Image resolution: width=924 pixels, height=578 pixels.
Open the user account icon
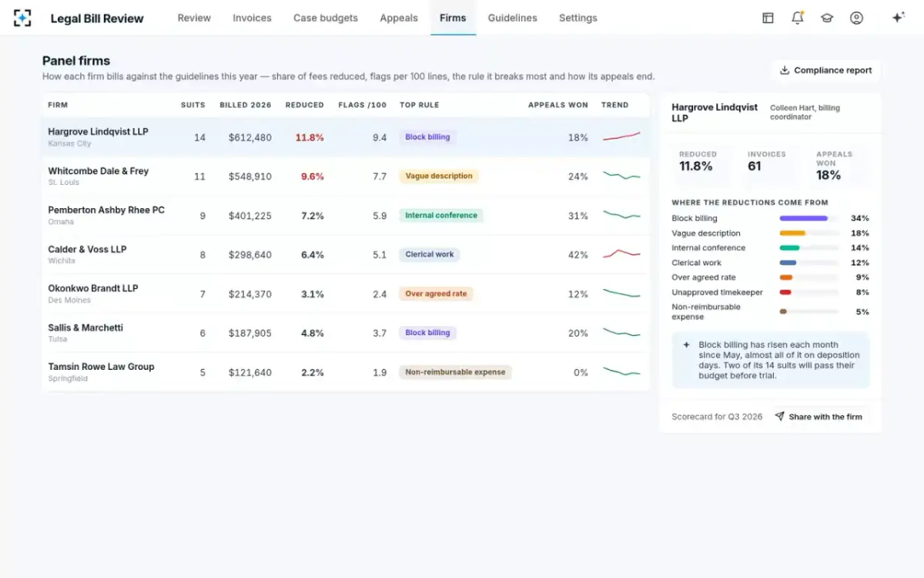856,18
